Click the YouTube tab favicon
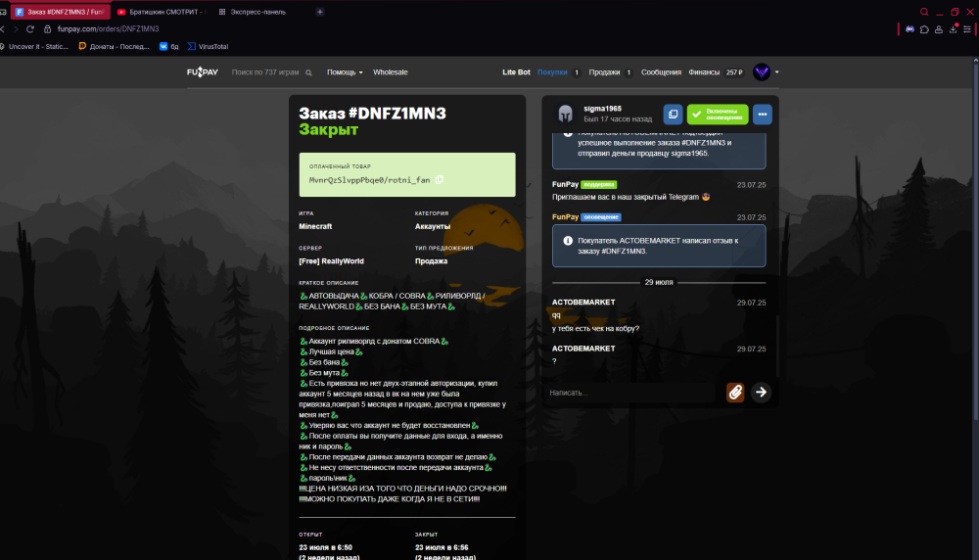This screenshot has width=979, height=560. [121, 12]
